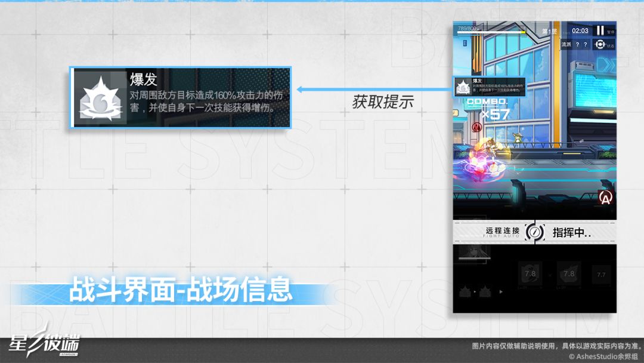Viewport: 644px width, 363px height.
Task: Select the left 7.8 skill card
Action: tap(530, 274)
